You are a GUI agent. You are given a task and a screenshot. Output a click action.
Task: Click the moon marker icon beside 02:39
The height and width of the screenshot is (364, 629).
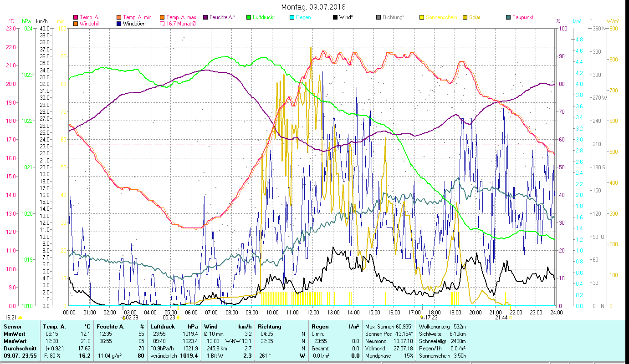pyautogui.click(x=123, y=317)
